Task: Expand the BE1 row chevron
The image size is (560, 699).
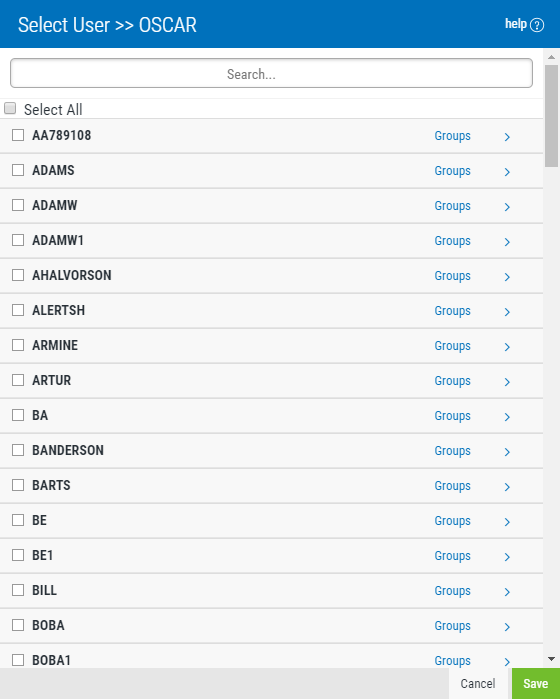Action: (507, 557)
